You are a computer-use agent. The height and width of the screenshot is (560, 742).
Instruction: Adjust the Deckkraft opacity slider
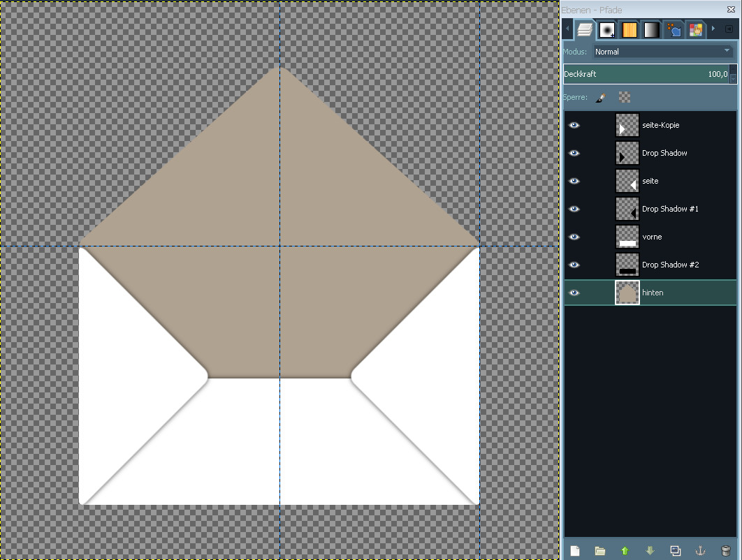tap(646, 74)
